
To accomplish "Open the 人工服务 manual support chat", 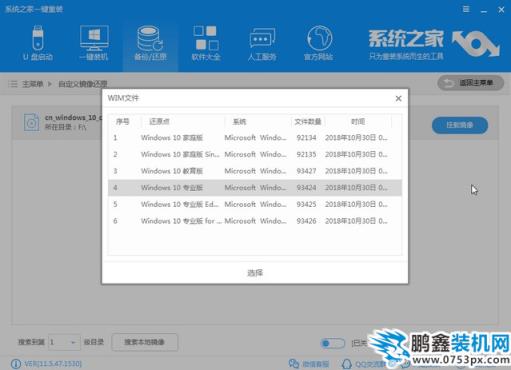I will pos(262,43).
